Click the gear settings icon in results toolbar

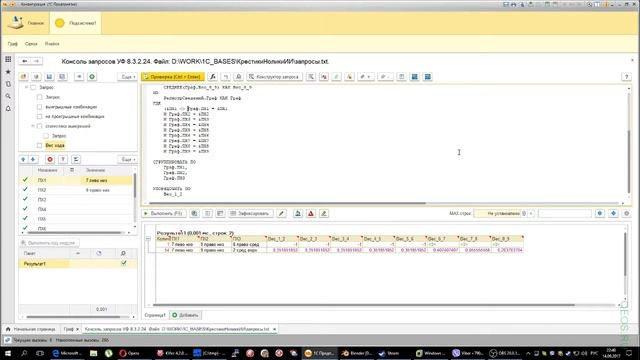click(x=627, y=213)
